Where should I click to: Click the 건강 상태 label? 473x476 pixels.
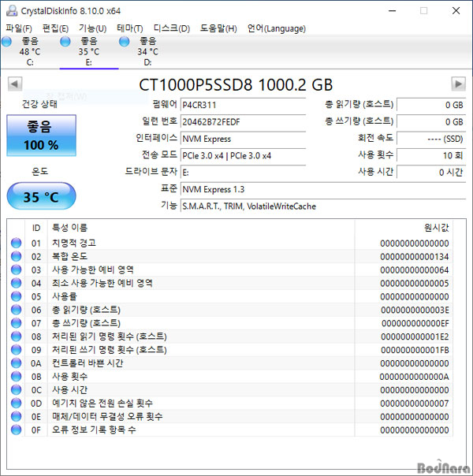[39, 104]
